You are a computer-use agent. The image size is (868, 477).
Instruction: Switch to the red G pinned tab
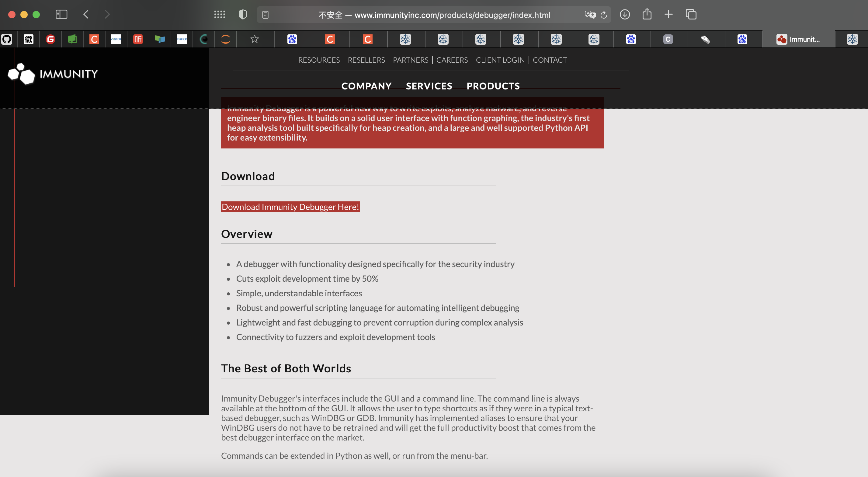[50, 39]
